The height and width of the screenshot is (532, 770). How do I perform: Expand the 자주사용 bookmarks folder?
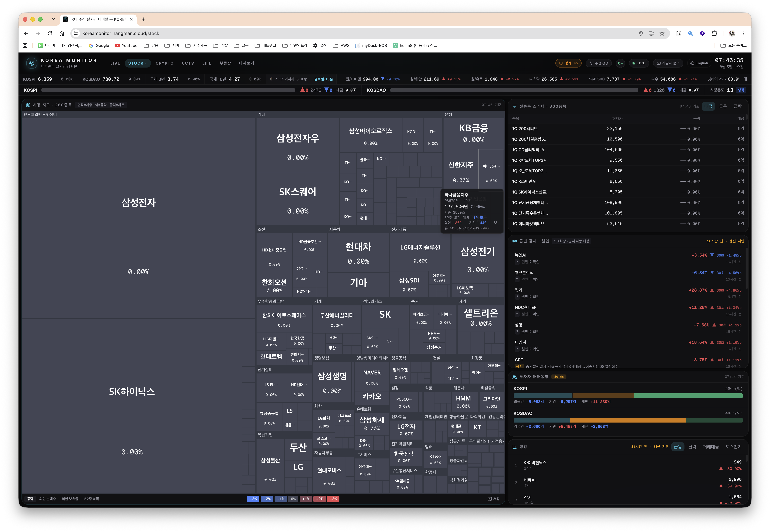(x=196, y=45)
